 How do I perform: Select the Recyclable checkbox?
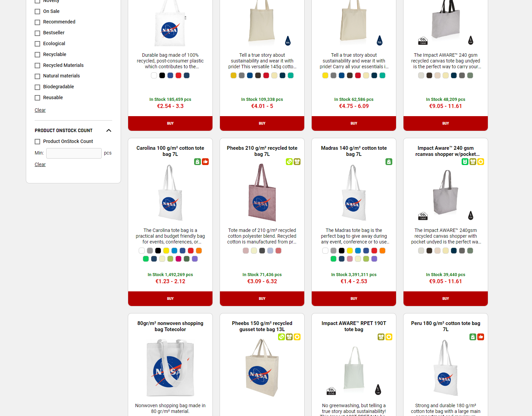coord(37,55)
